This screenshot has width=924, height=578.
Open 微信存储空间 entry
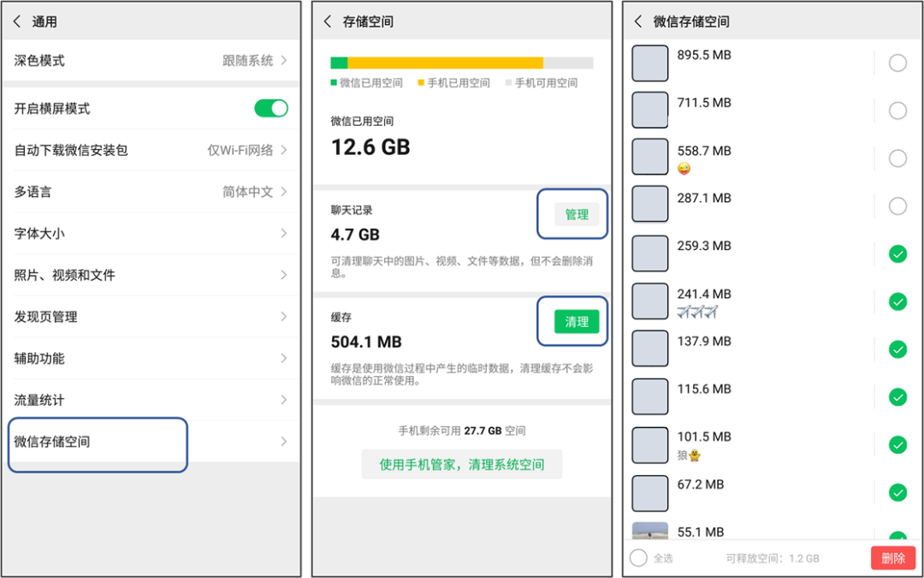pyautogui.click(x=151, y=442)
